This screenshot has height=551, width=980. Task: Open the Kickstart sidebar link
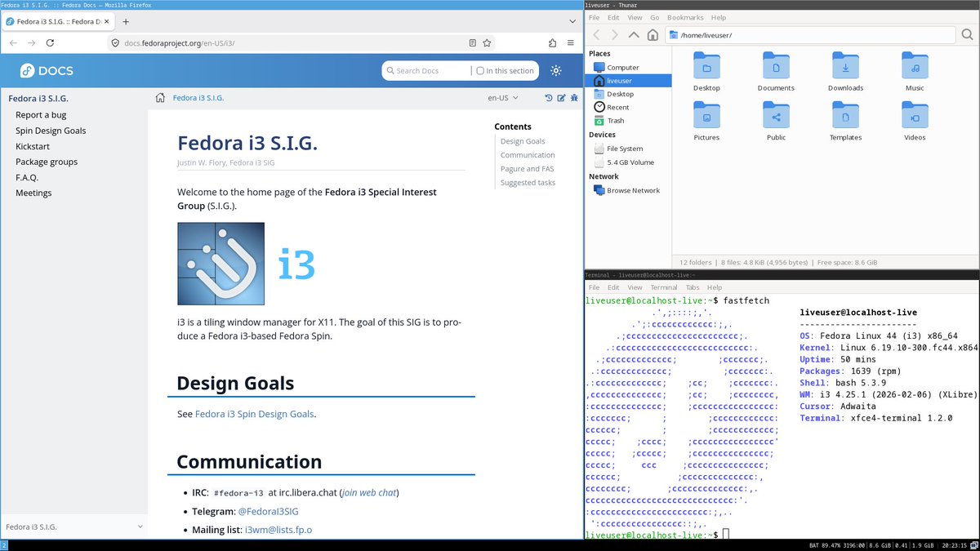33,146
